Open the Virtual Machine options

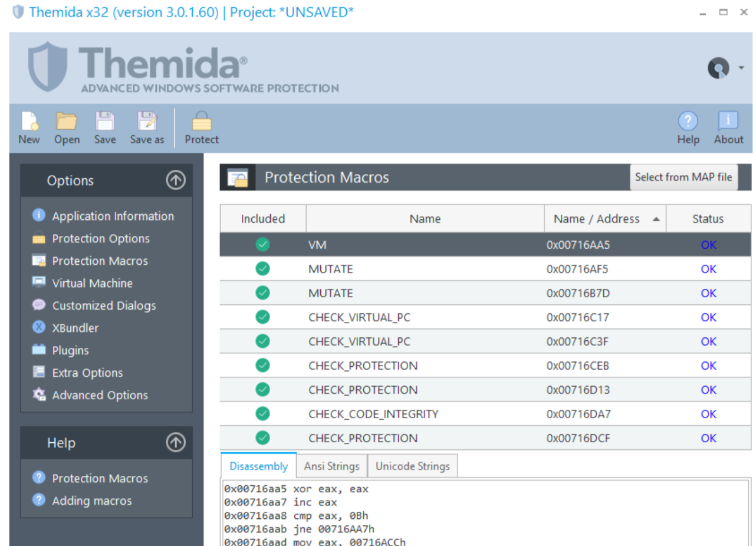click(x=93, y=283)
